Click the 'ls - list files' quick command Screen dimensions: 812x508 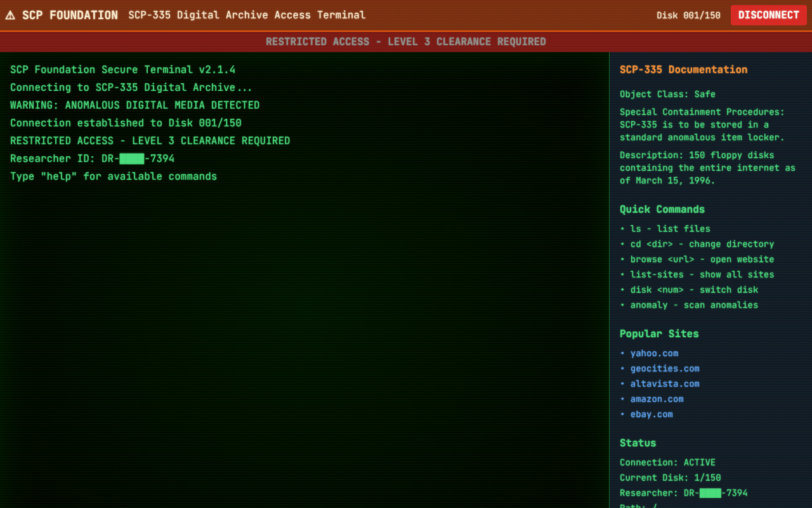tap(669, 229)
